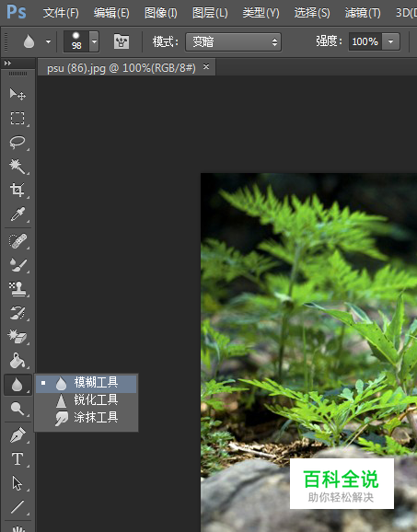Select the Horizontal Type tool

point(17,459)
